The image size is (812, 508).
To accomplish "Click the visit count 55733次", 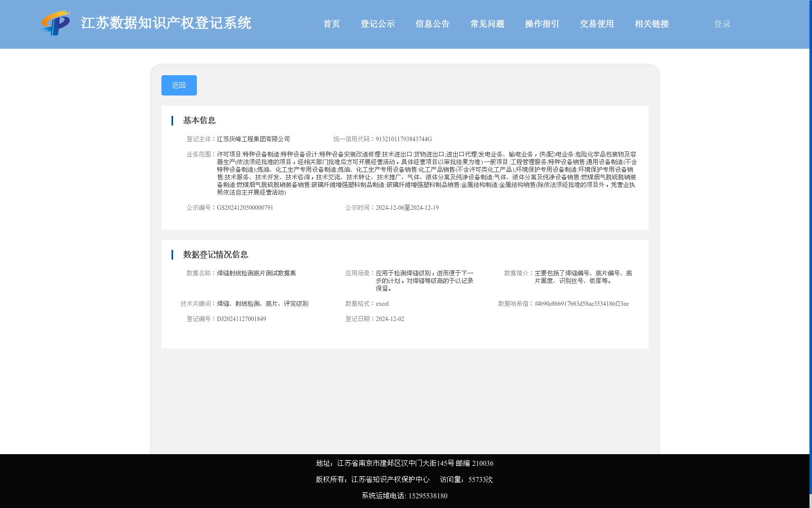I will (x=481, y=480).
